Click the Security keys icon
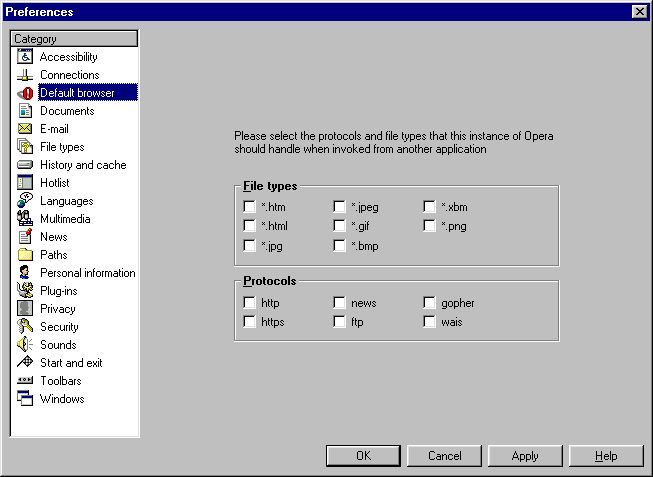Screen dimensions: 653x477 click(25, 326)
